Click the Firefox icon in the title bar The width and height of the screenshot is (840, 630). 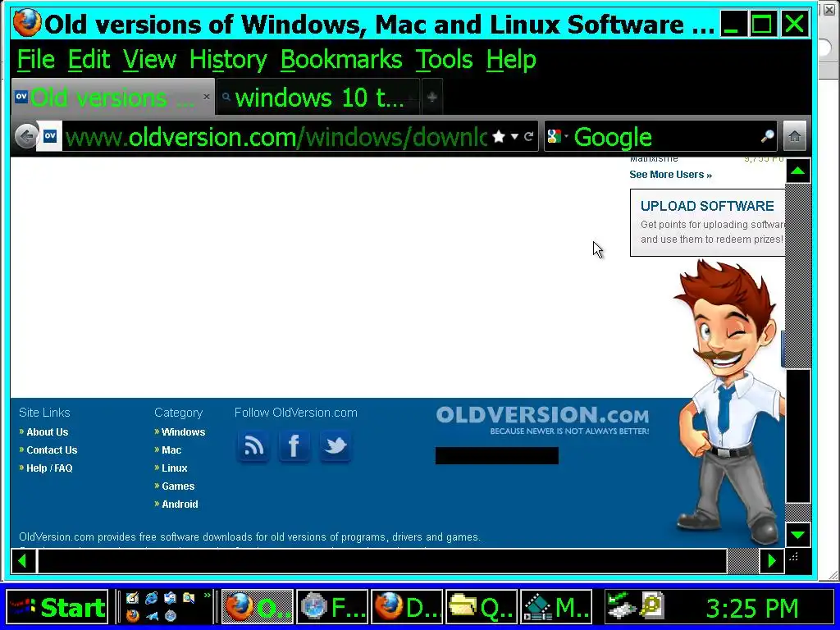[27, 23]
